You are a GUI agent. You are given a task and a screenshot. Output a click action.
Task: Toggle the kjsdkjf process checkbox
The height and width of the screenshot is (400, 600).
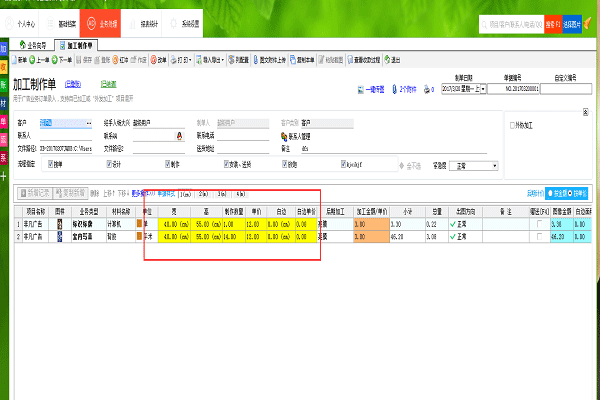(343, 164)
